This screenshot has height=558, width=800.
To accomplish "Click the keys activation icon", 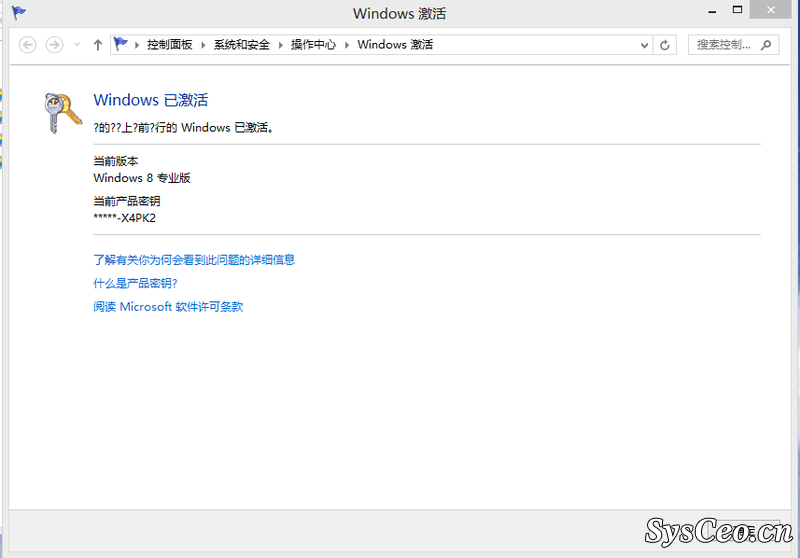I will [x=63, y=113].
